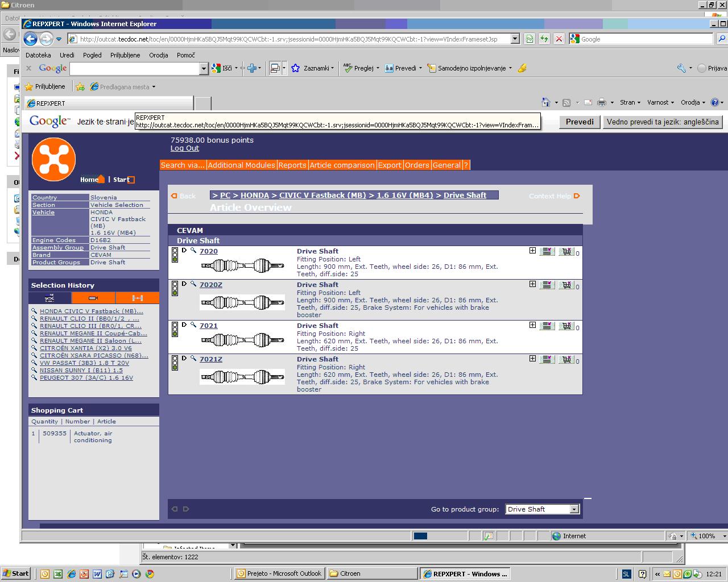Click the IE browser back arrow button

pyautogui.click(x=31, y=39)
